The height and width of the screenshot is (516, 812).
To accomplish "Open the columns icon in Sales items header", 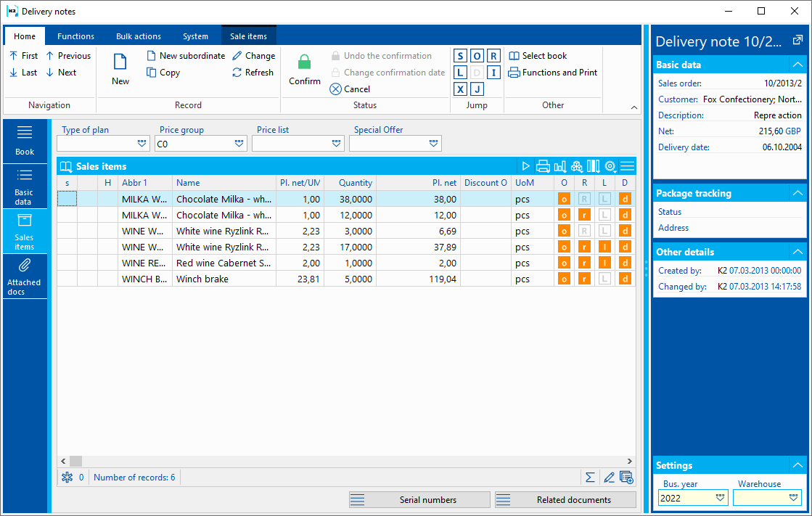I will pyautogui.click(x=594, y=166).
